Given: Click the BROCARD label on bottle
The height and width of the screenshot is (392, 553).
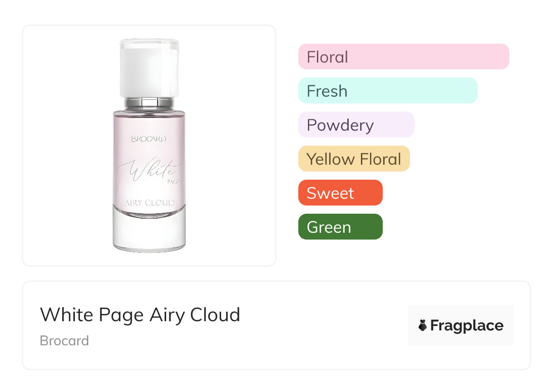Looking at the screenshot, I should tap(149, 139).
